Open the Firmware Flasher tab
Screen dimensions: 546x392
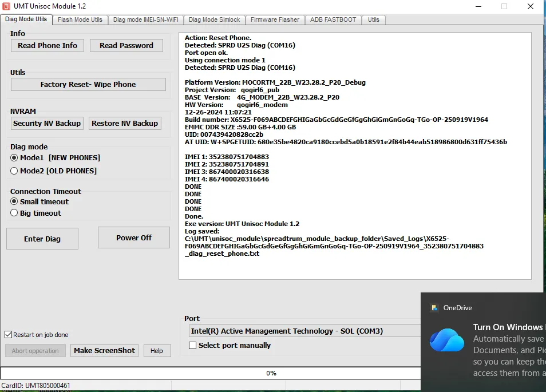[x=275, y=19]
